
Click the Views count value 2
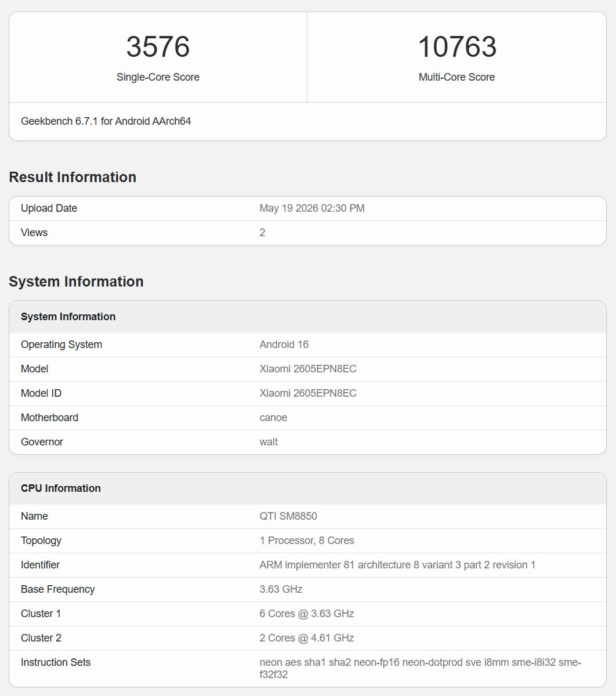[262, 233]
